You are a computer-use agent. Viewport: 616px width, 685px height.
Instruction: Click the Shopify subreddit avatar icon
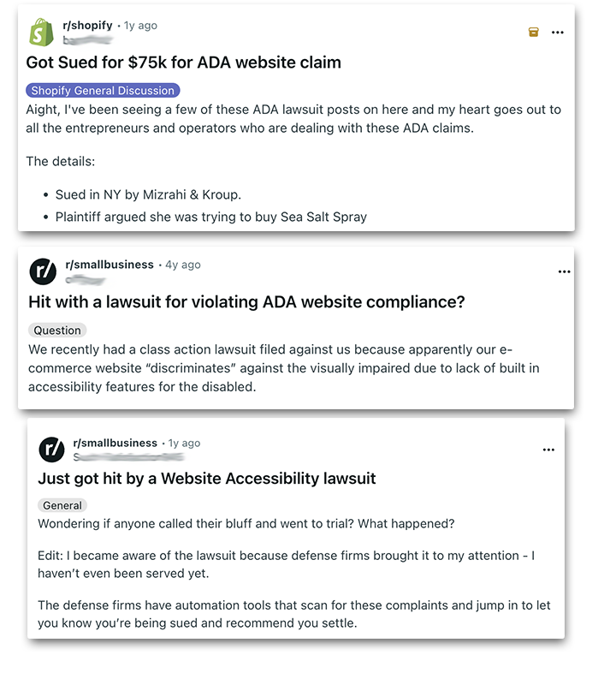click(43, 33)
